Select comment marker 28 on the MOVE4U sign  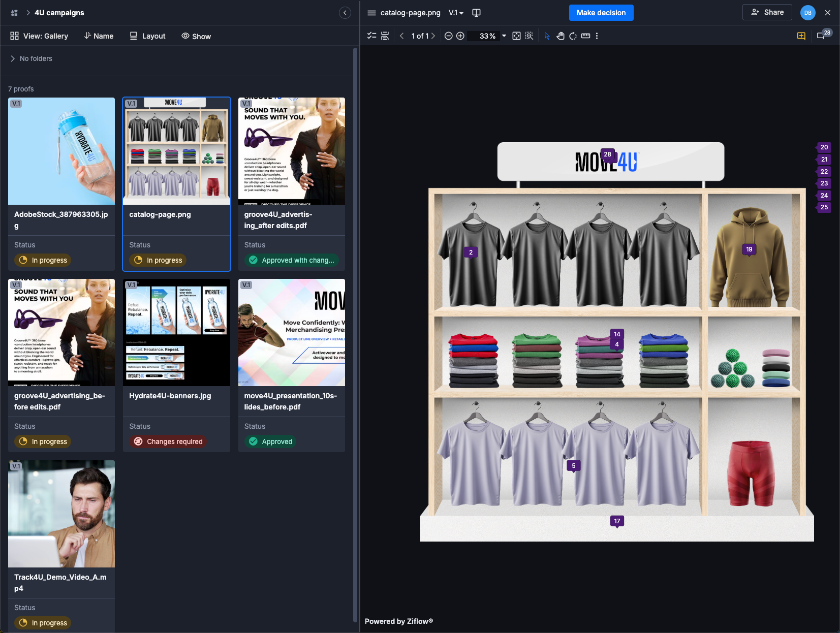click(x=607, y=154)
